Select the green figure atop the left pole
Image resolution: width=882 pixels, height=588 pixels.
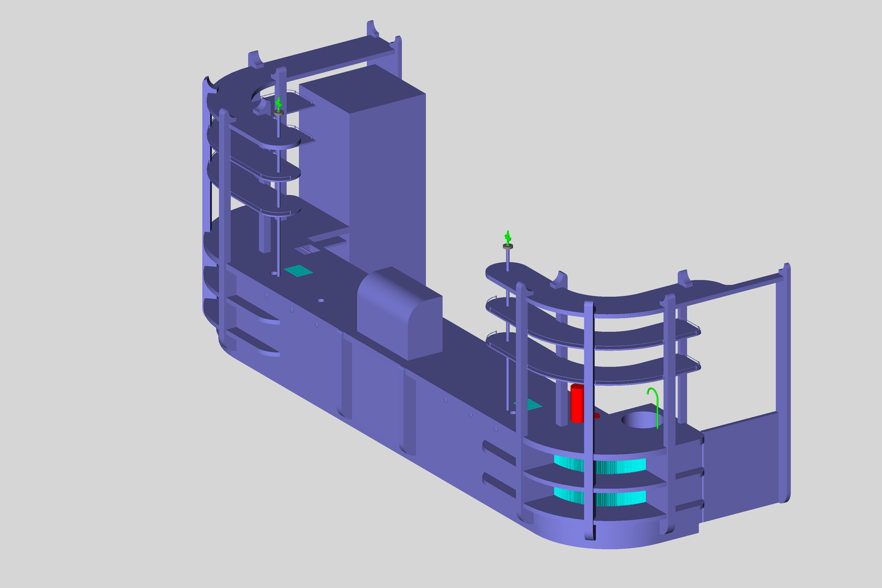pos(278,104)
